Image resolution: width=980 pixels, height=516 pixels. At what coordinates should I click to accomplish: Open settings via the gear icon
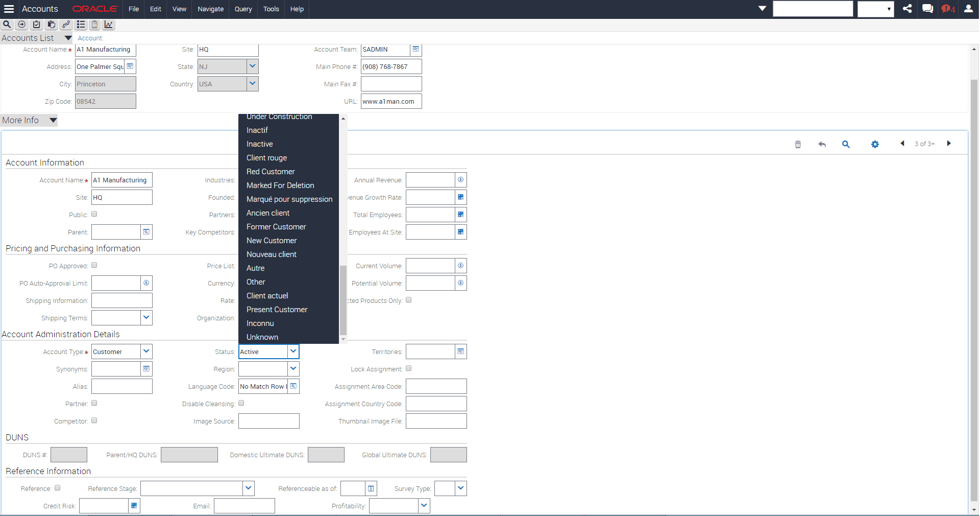(x=875, y=145)
